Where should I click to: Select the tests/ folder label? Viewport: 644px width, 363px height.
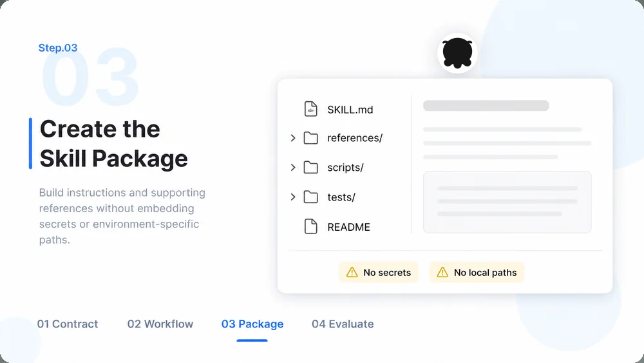point(341,197)
